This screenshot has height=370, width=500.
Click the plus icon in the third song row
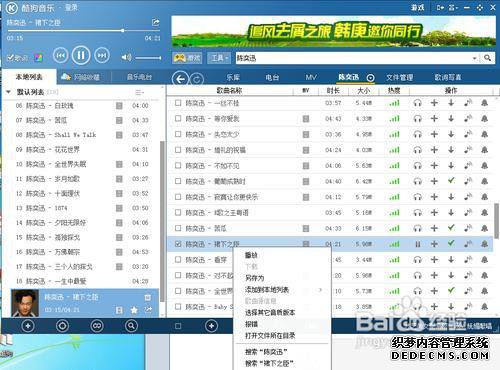coord(434,134)
